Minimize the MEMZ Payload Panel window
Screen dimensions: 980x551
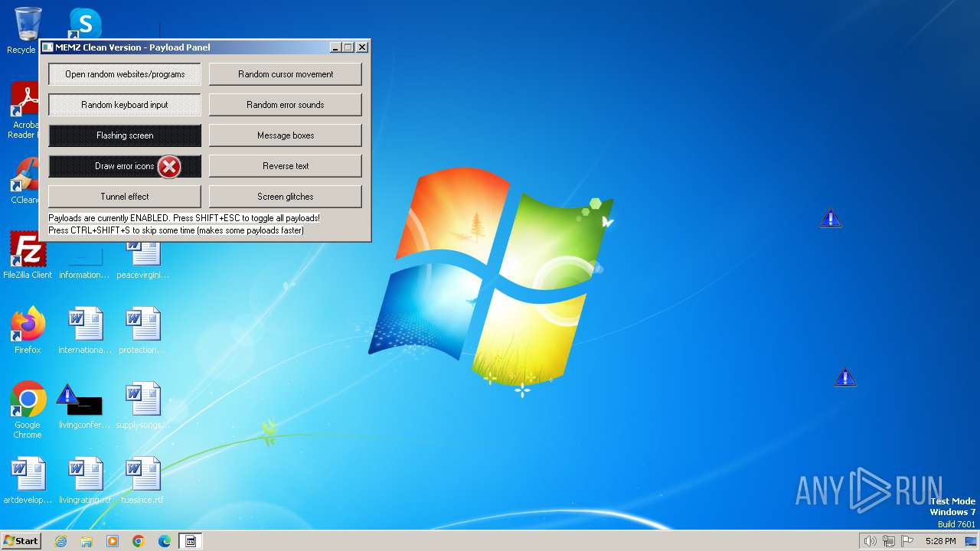pos(335,47)
